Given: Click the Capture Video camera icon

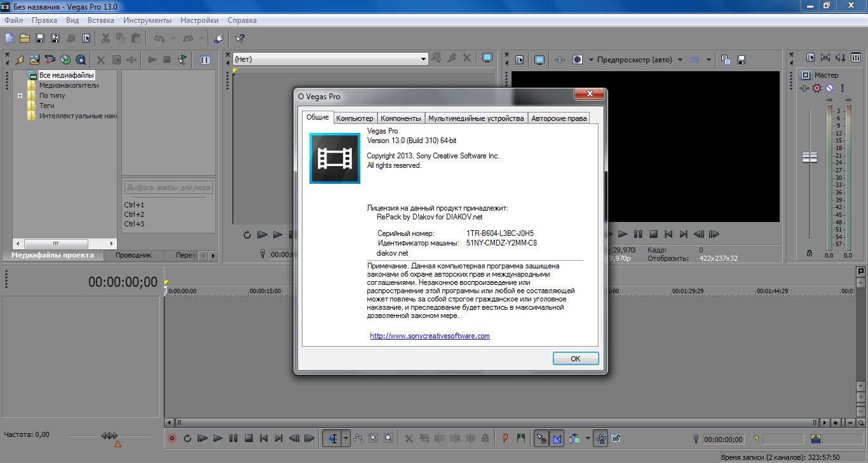Looking at the screenshot, I should (x=50, y=60).
